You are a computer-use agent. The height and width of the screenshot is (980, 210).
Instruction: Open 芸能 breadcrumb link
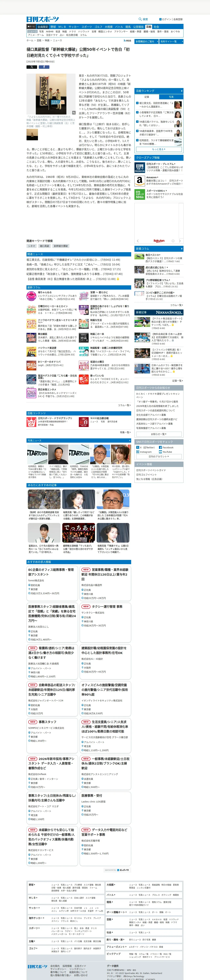(39, 40)
